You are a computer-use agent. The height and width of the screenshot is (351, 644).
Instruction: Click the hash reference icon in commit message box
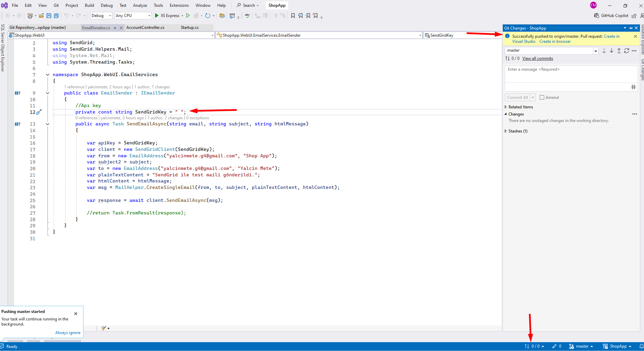[633, 87]
